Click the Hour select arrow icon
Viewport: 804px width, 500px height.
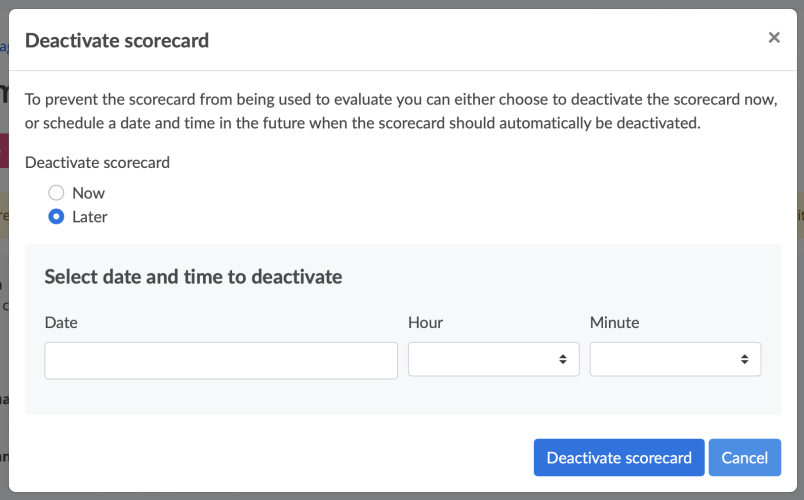[x=563, y=360]
